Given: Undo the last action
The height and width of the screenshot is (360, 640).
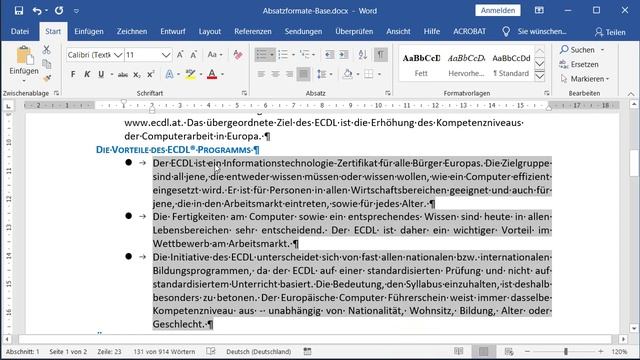Looking at the screenshot, I should [37, 11].
